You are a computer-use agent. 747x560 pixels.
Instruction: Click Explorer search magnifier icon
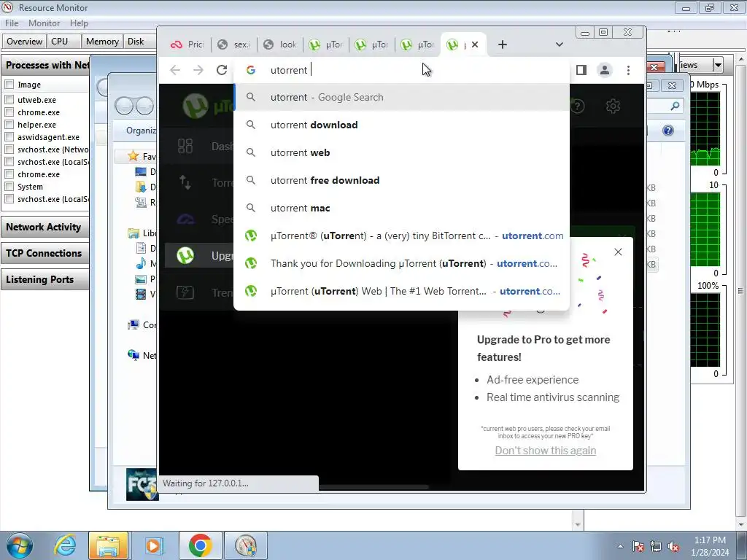coord(675,106)
